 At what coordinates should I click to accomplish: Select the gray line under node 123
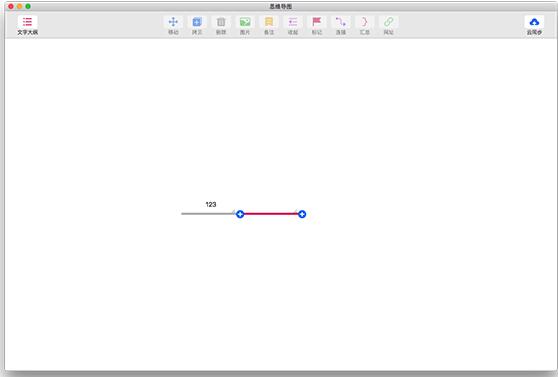click(x=208, y=214)
